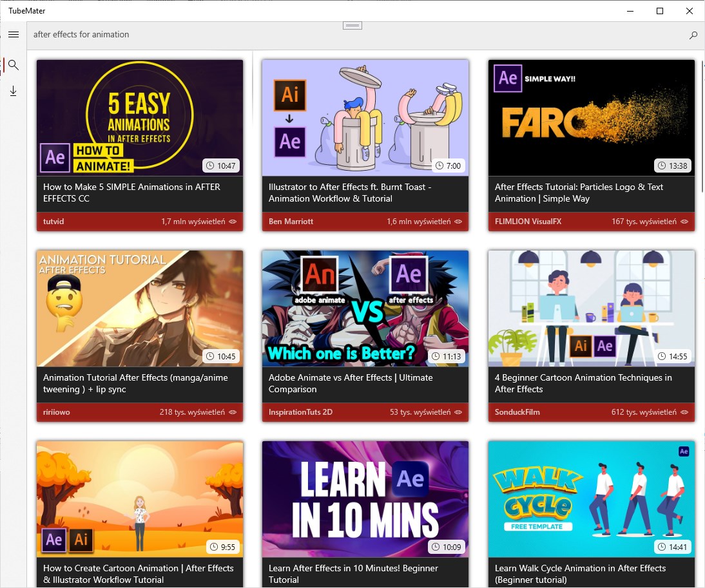Click the 10:09 duration badge
The height and width of the screenshot is (588, 705).
[447, 547]
